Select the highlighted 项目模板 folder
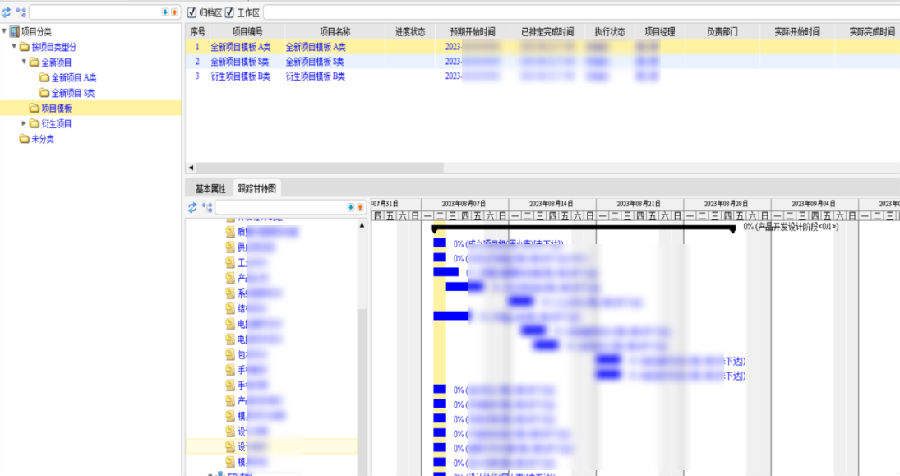The height and width of the screenshot is (476, 900). (x=56, y=108)
